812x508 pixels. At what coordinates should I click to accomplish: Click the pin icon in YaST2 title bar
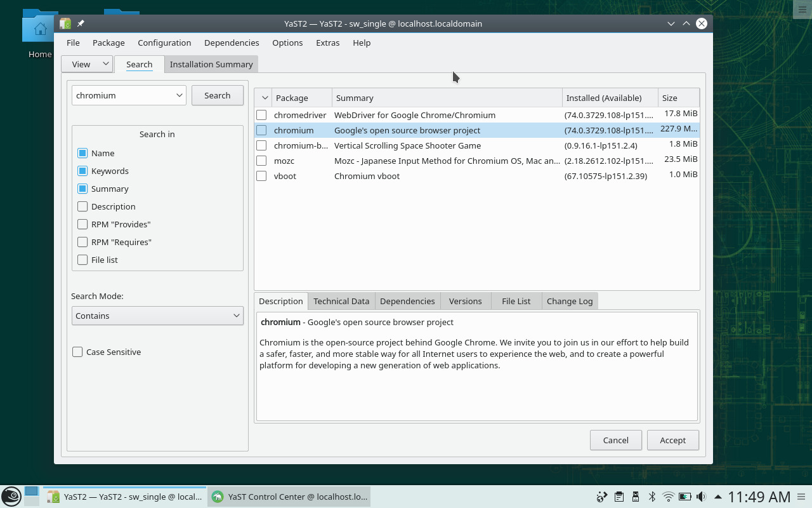click(81, 23)
